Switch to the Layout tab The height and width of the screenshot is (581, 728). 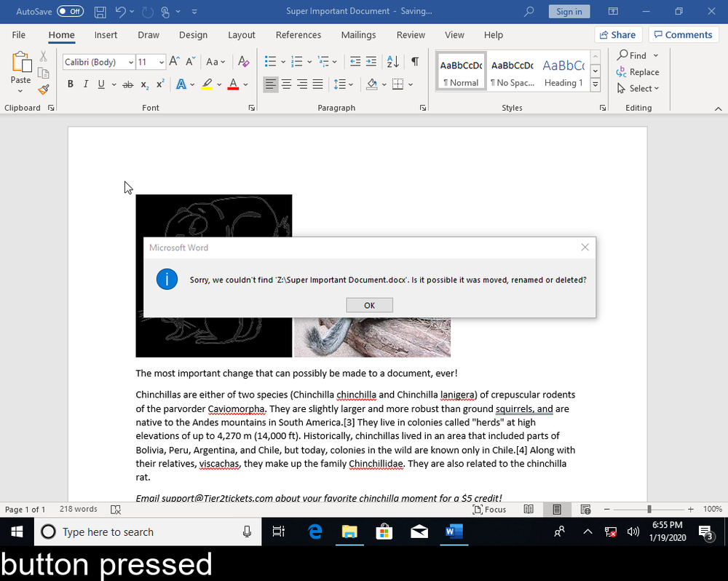pyautogui.click(x=242, y=35)
